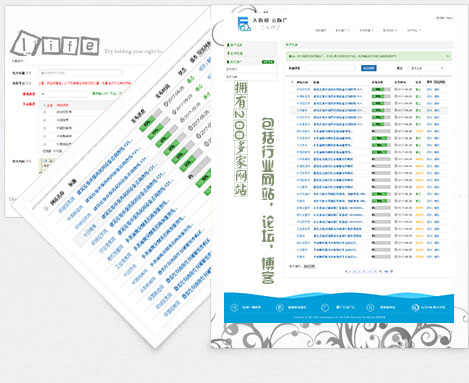Focus the search input beside the blue button

click(330, 68)
